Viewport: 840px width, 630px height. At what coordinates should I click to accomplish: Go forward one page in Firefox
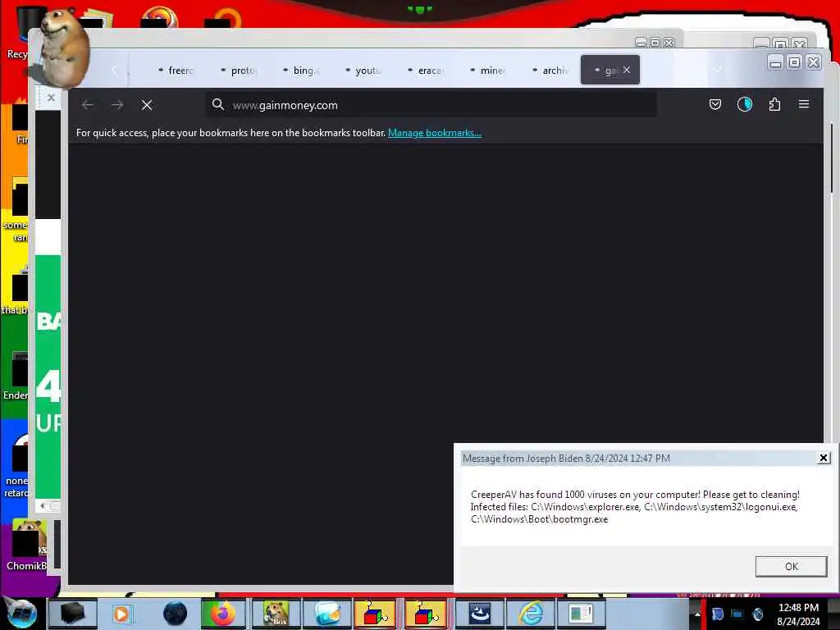117,105
